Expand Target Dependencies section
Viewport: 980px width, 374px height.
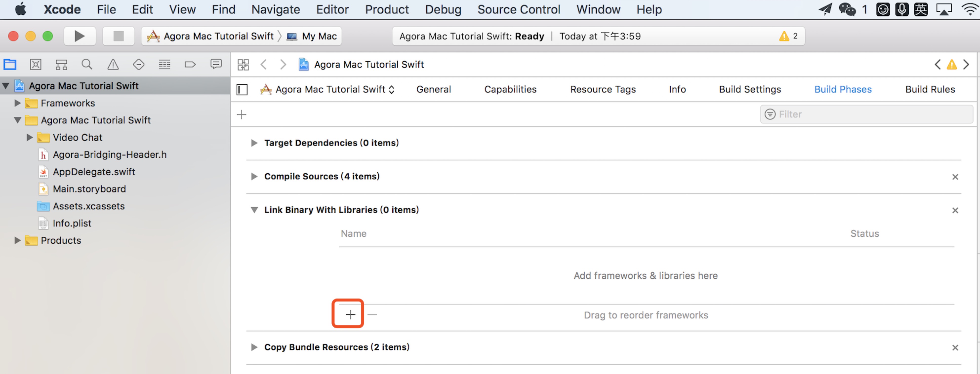[254, 143]
